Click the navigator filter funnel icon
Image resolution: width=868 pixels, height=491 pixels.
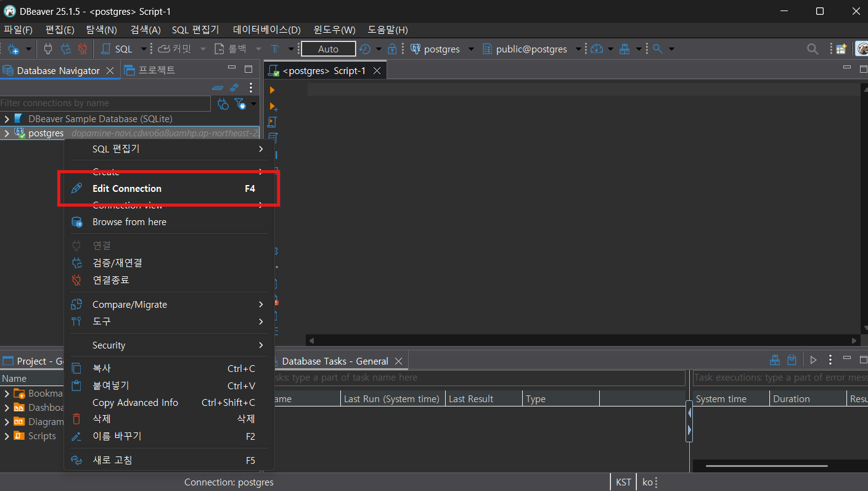pyautogui.click(x=240, y=104)
